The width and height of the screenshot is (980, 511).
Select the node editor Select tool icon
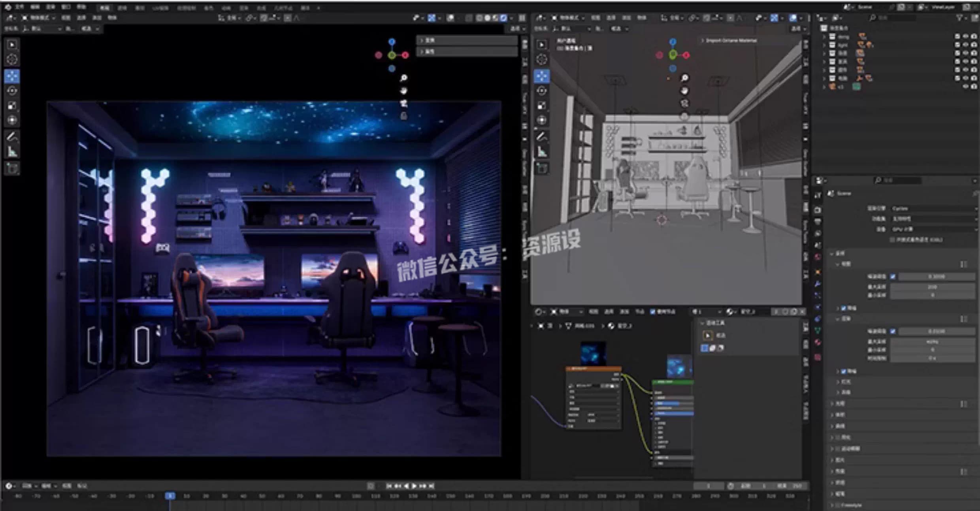pyautogui.click(x=708, y=336)
